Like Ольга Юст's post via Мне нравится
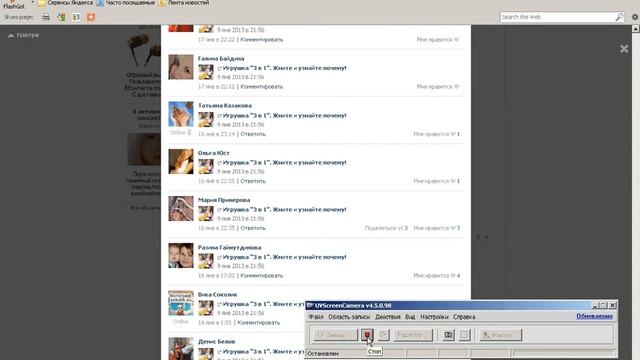Image resolution: width=640 pixels, height=360 pixels. point(436,181)
